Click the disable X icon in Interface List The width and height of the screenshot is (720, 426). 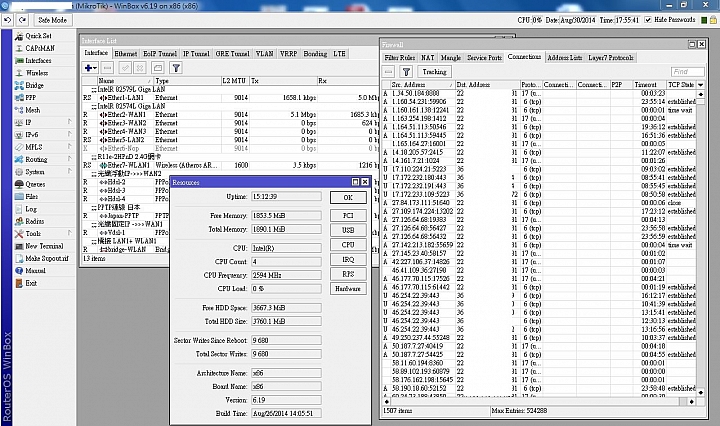point(140,68)
